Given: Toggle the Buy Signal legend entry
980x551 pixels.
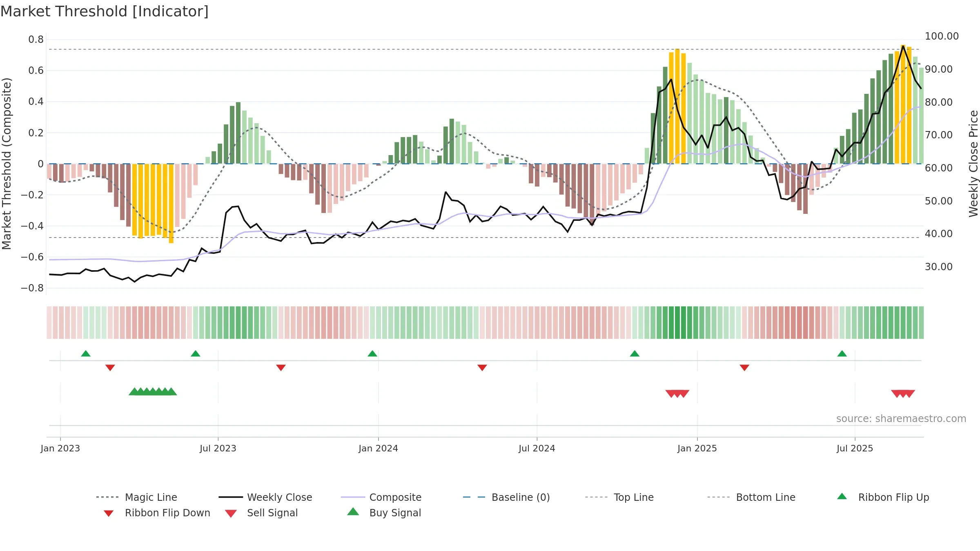Looking at the screenshot, I should (384, 513).
